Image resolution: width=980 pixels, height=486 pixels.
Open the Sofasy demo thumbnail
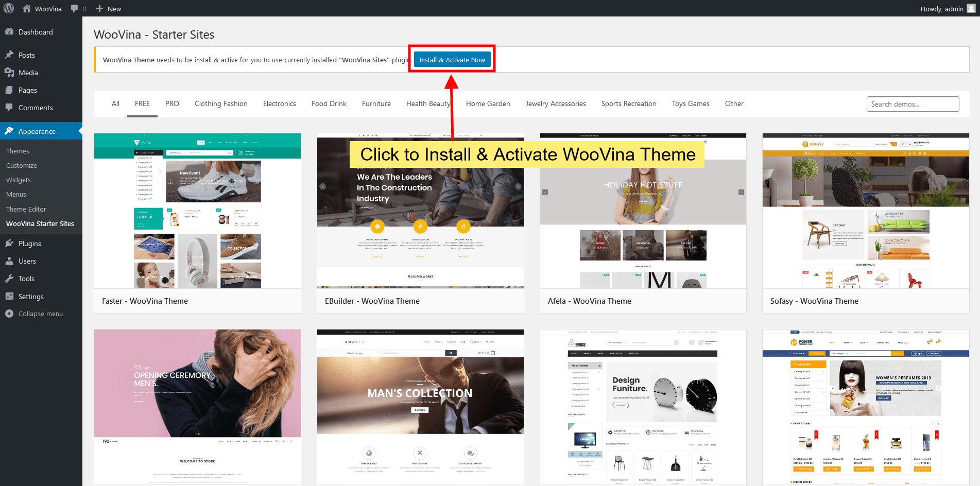(x=866, y=211)
